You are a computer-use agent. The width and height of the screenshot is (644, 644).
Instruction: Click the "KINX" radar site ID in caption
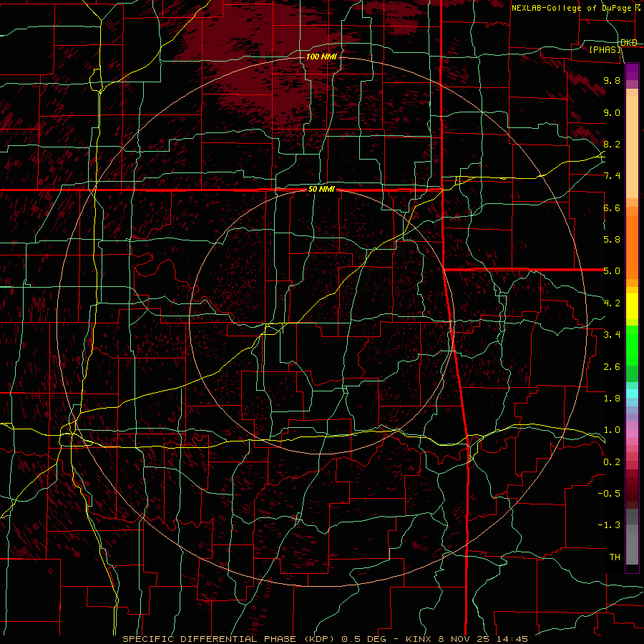tap(418, 639)
